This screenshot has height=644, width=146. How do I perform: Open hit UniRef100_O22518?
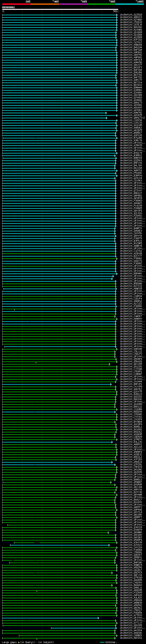131,15
